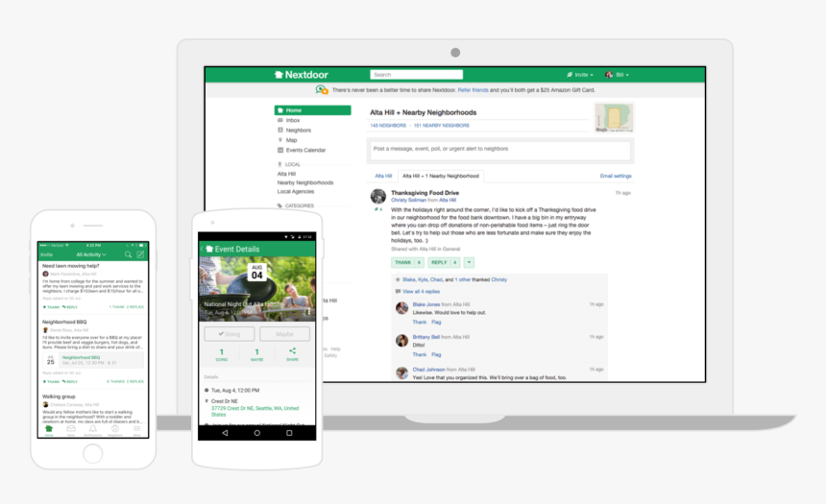Tap More menu icon in iPhone bottom bar

point(137,430)
